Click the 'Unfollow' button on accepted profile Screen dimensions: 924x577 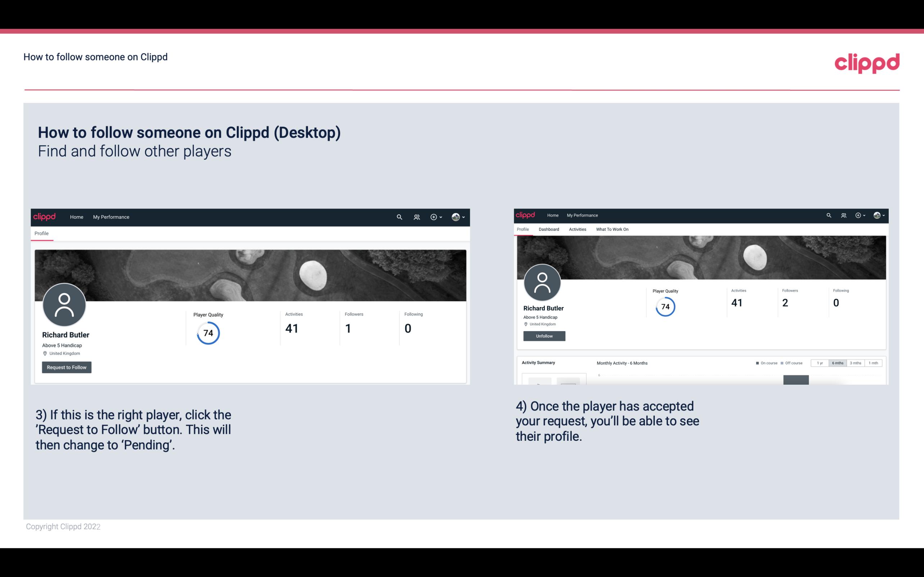point(544,336)
